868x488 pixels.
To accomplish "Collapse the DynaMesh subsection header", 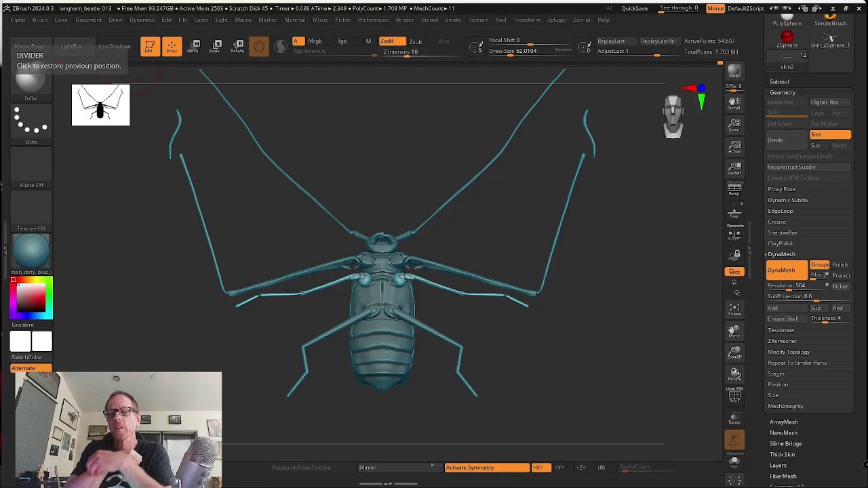I will [x=781, y=254].
